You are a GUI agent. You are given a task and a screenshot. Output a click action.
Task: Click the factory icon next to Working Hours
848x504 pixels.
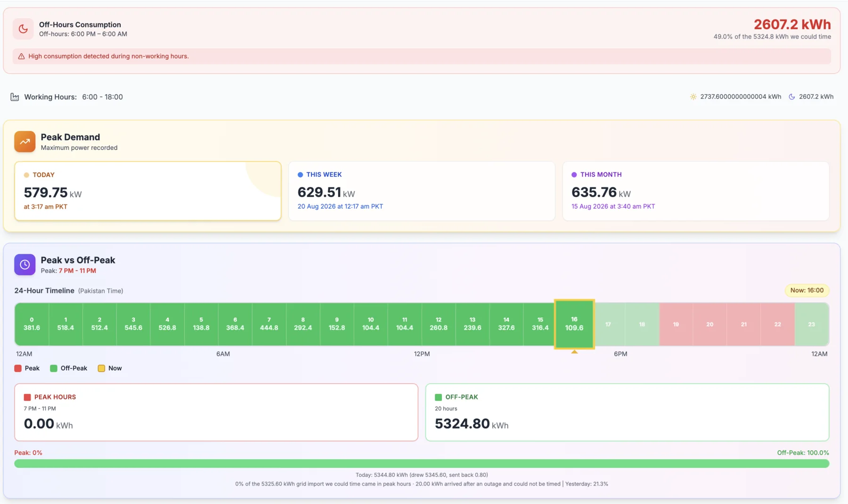click(x=15, y=97)
